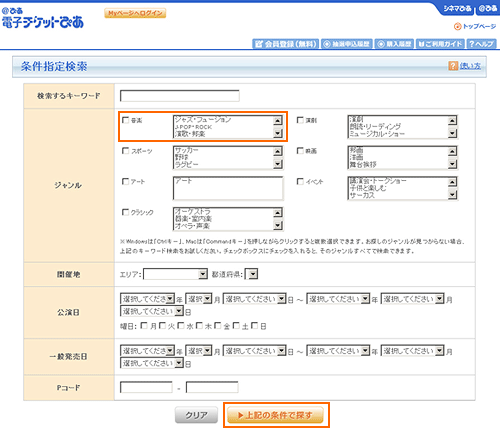
Task: Click the Myページへログイン button
Action: coord(135,13)
